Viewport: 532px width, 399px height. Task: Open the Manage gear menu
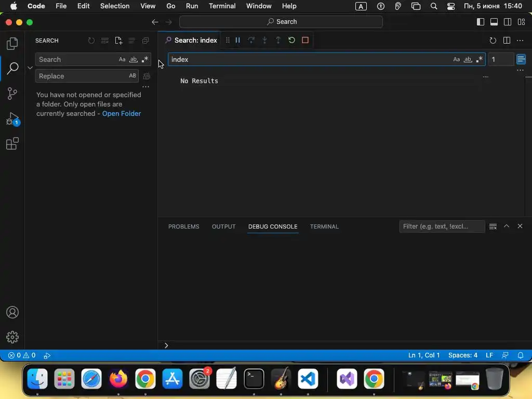coord(12,337)
